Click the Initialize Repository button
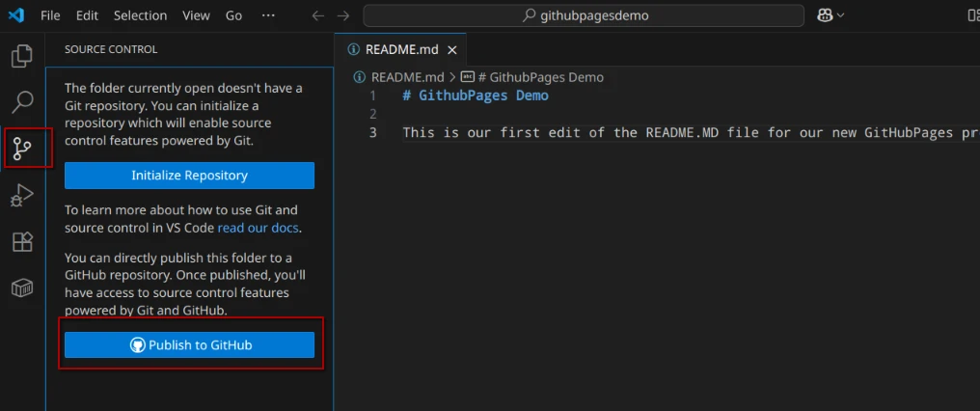 (x=189, y=176)
